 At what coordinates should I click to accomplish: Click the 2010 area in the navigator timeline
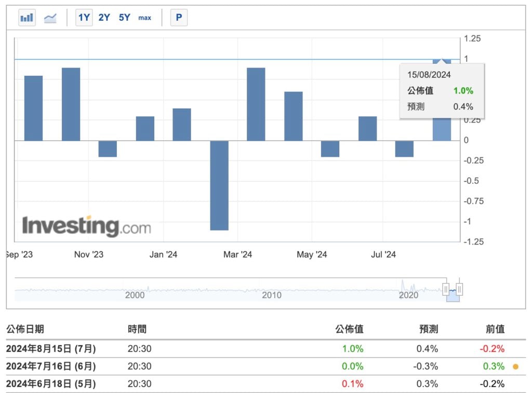pos(271,294)
